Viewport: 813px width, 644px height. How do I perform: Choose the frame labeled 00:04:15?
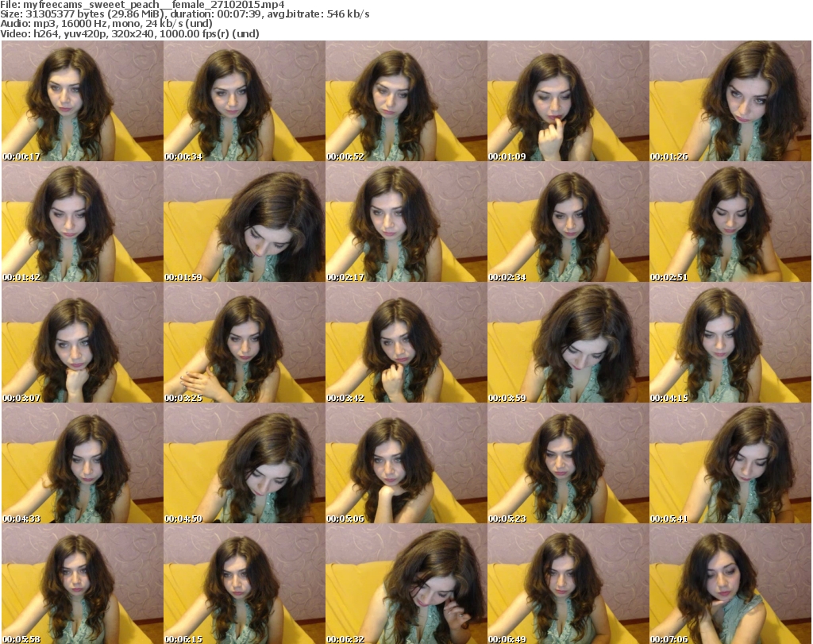point(730,343)
